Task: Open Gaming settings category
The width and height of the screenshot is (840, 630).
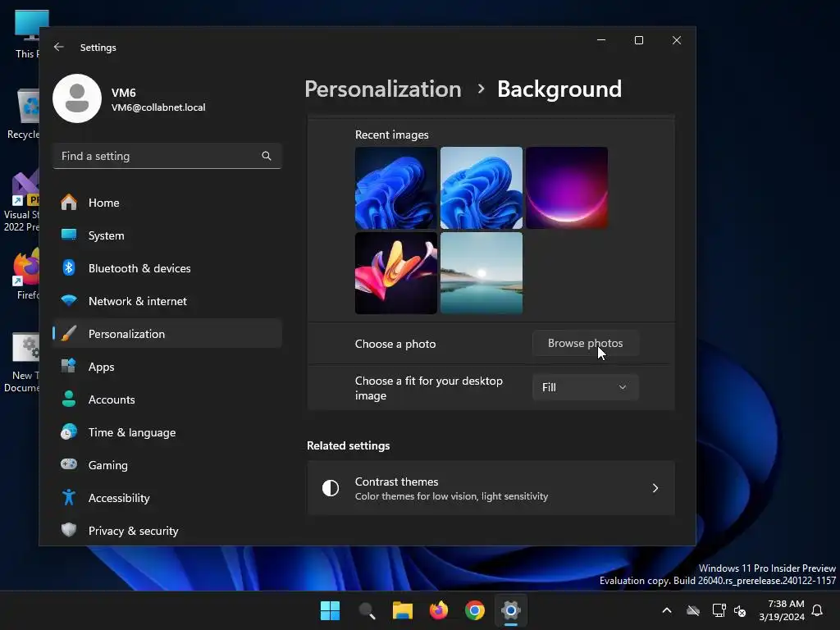Action: click(x=167, y=465)
